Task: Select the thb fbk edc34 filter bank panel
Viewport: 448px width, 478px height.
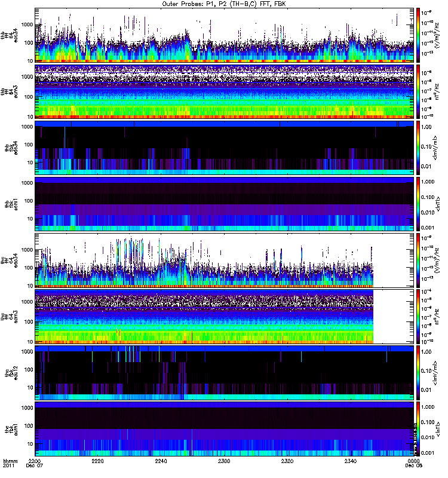Action: [x=225, y=148]
